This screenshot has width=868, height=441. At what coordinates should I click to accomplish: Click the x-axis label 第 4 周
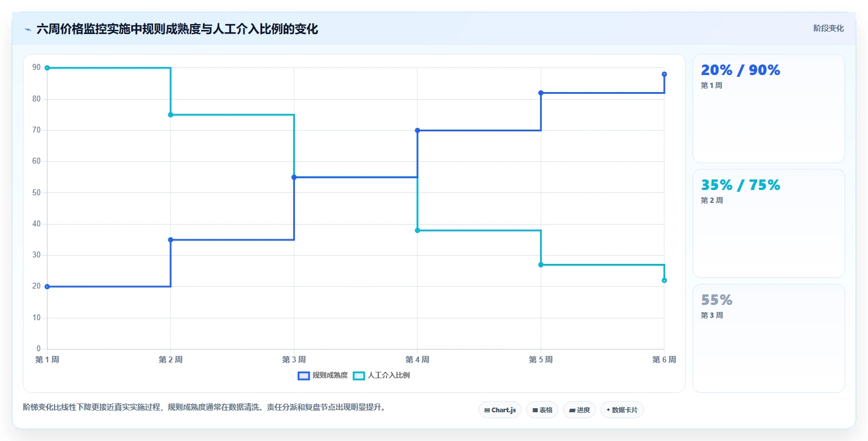coord(418,360)
